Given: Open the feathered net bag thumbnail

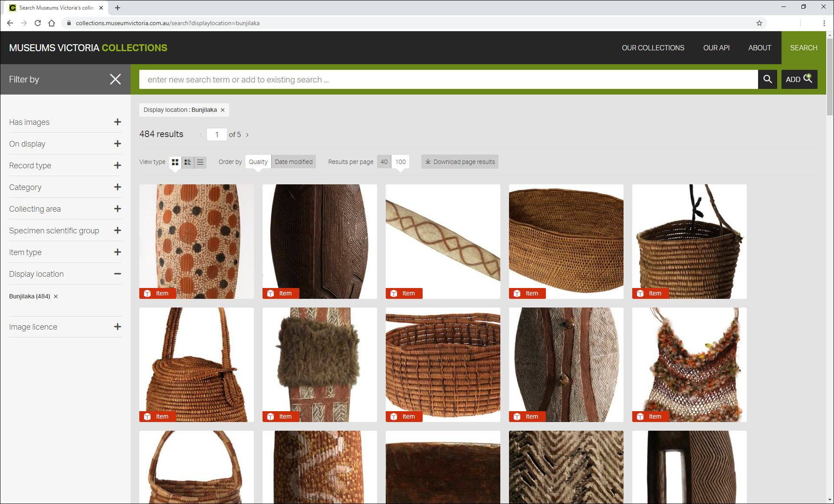Looking at the screenshot, I should coord(690,364).
